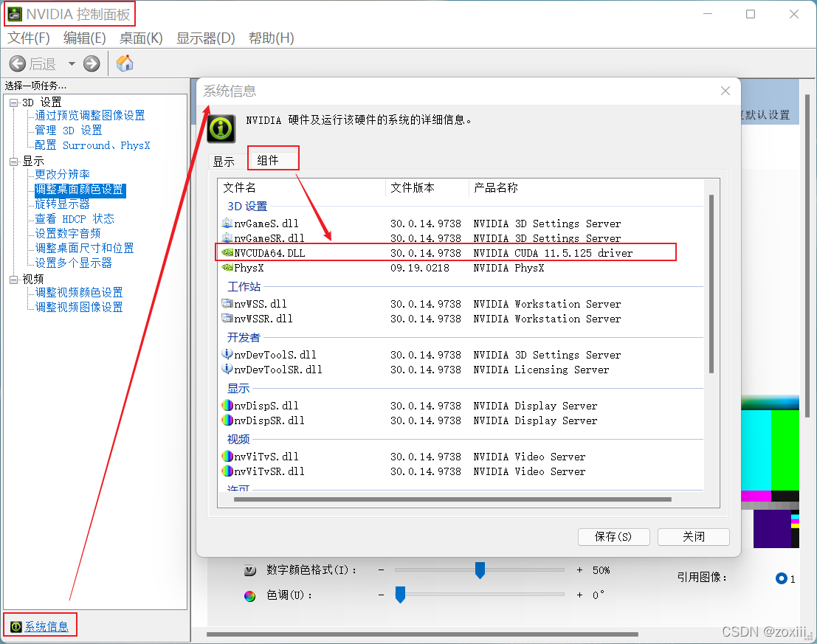Image resolution: width=817 pixels, height=644 pixels.
Task: Click the nvViTvS.dll color wheel icon
Action: click(x=227, y=456)
